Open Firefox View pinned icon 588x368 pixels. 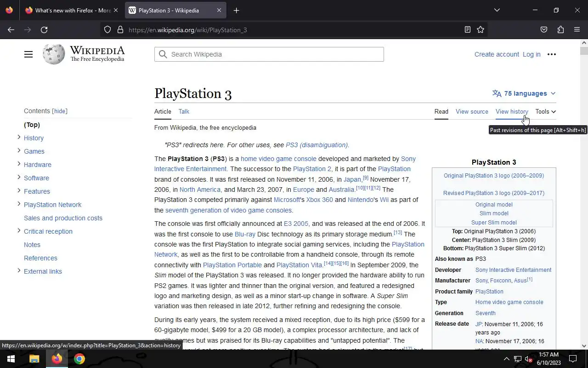(x=9, y=10)
